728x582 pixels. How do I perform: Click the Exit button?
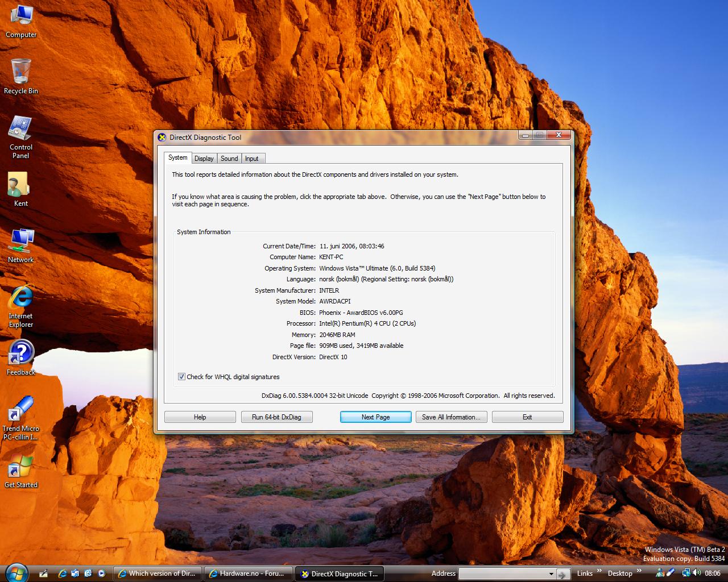528,417
